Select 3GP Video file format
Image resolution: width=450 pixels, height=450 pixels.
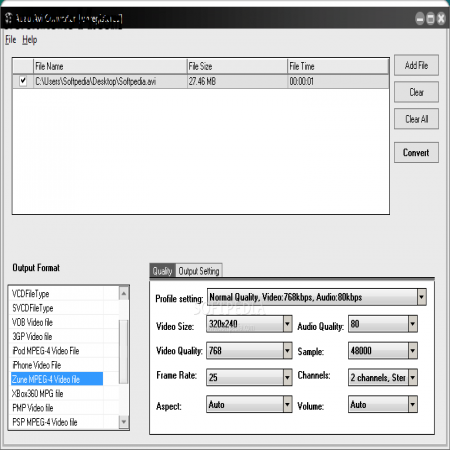pos(57,337)
